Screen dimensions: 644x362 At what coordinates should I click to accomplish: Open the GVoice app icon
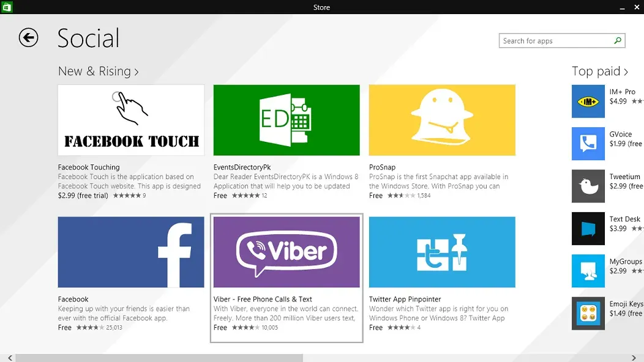click(x=588, y=144)
